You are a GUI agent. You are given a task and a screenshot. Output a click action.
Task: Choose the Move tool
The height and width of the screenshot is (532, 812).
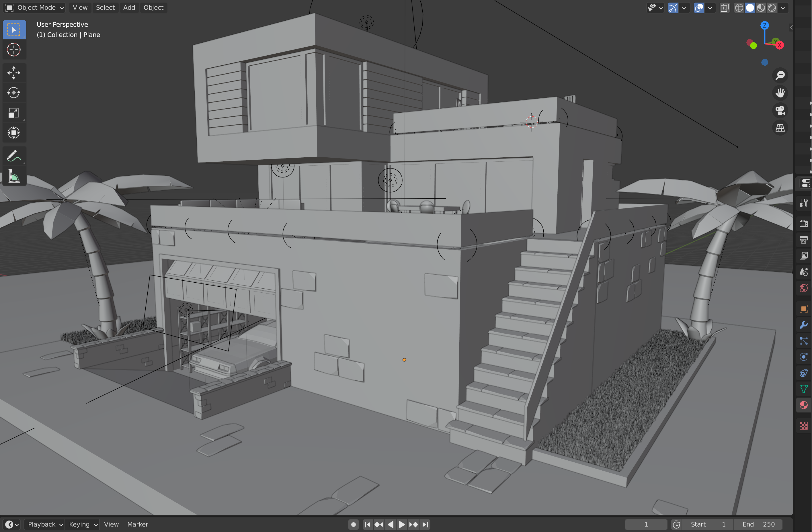pyautogui.click(x=14, y=73)
